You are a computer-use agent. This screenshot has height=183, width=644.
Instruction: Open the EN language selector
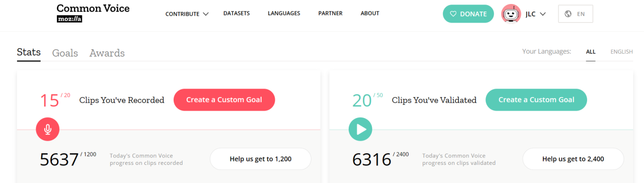[576, 14]
